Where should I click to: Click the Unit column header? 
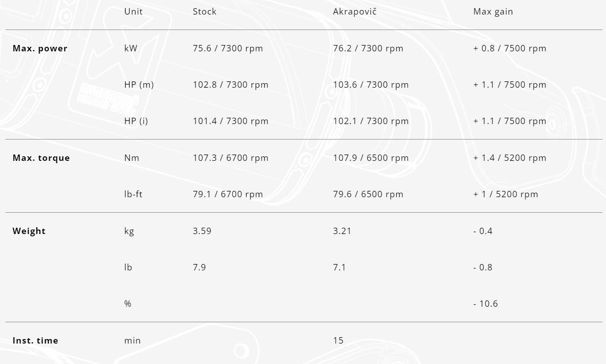[133, 12]
